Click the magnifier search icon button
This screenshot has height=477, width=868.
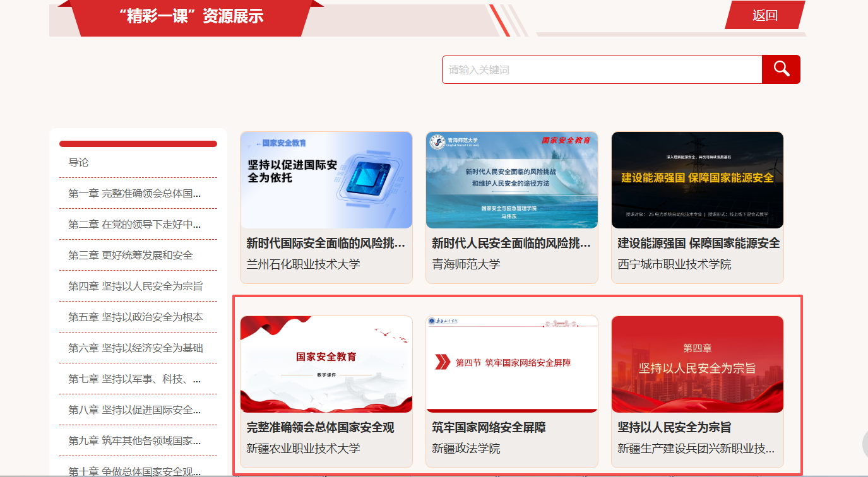pos(781,69)
